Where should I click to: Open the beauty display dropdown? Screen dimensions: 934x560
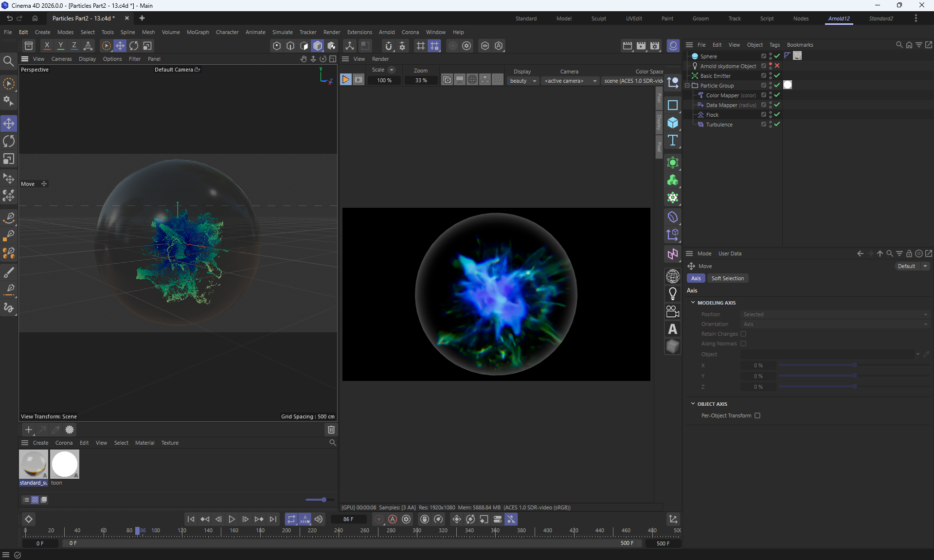(x=523, y=81)
